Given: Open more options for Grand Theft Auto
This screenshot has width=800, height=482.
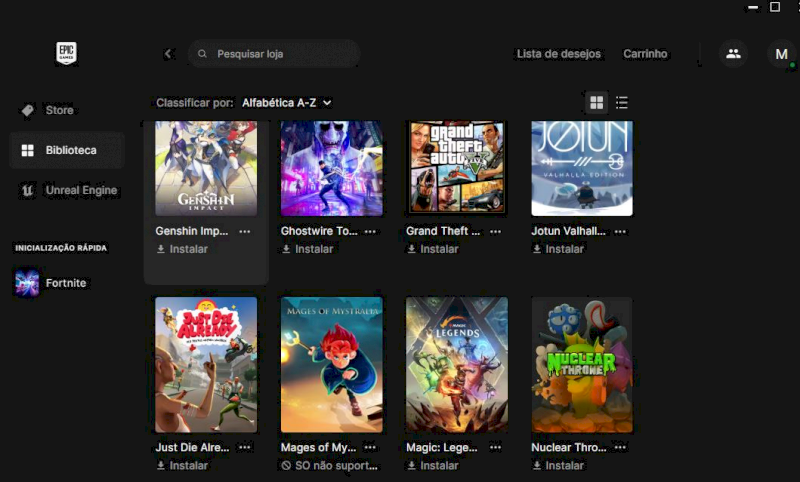Looking at the screenshot, I should click(x=495, y=232).
